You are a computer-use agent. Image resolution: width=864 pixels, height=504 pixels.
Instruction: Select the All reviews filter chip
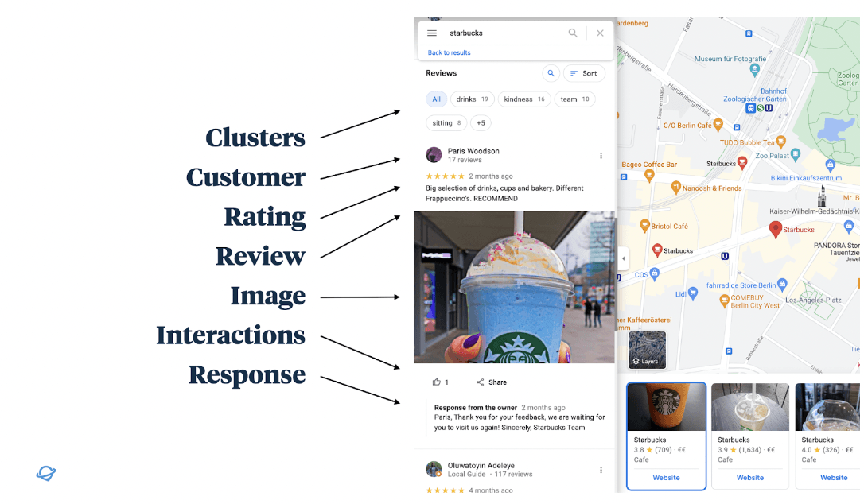pos(437,99)
